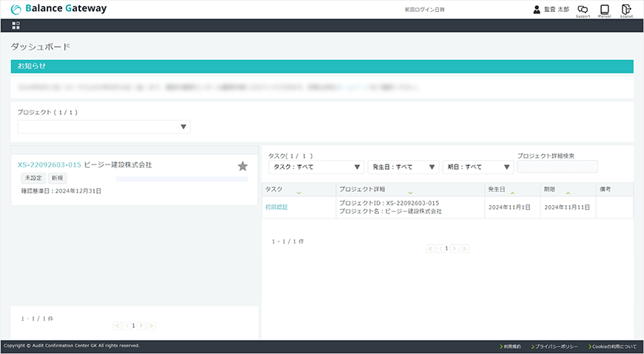This screenshot has width=644, height=354.
Task: Open project XS-22092603-015 link
Action: click(49, 164)
